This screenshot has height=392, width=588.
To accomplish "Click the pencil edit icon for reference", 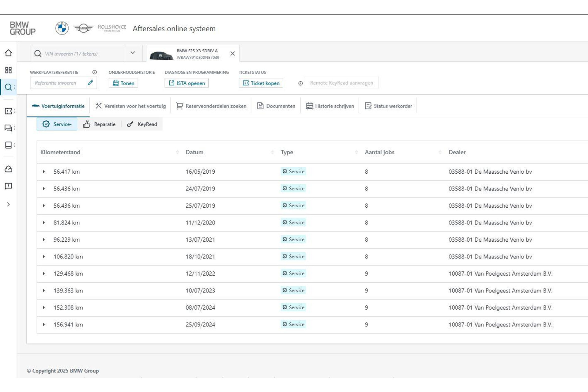I will click(x=90, y=83).
